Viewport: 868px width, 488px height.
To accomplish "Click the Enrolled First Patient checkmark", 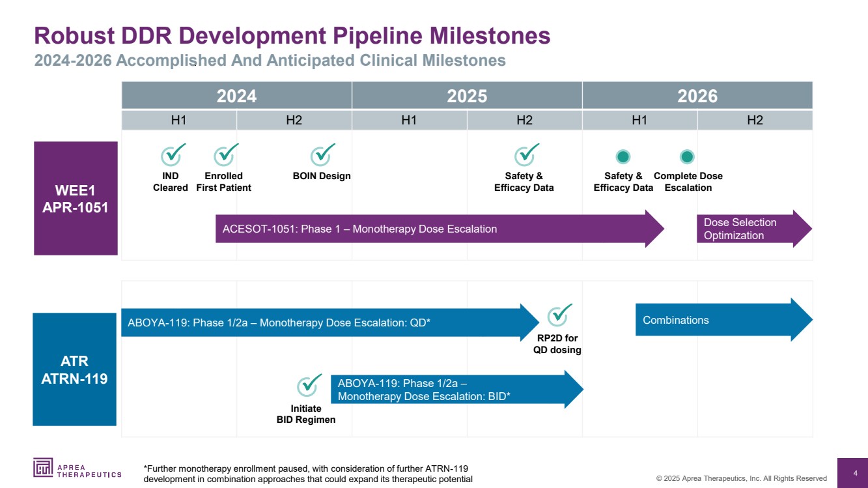I will coord(225,156).
